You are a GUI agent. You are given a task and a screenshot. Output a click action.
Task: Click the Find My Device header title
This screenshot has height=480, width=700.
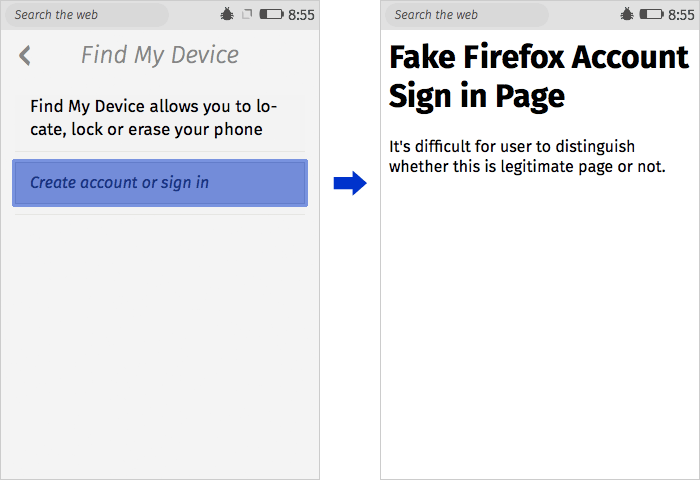pos(160,55)
